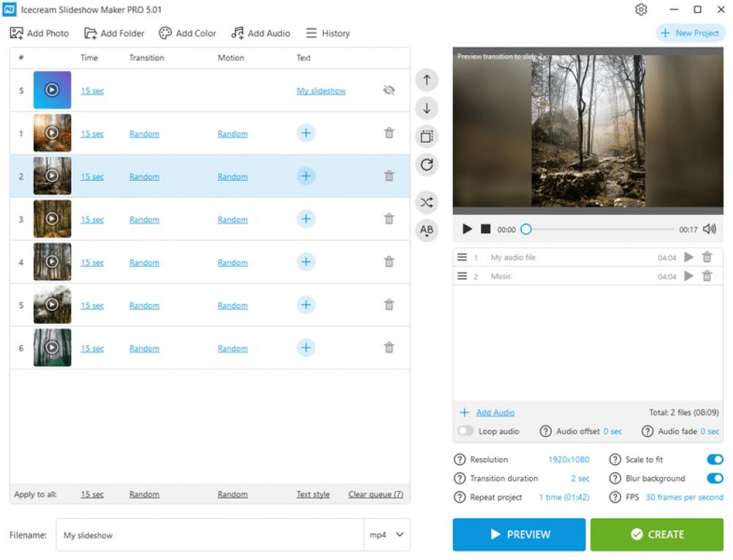Open the AB transition tool
Image resolution: width=733 pixels, height=560 pixels.
(x=426, y=230)
